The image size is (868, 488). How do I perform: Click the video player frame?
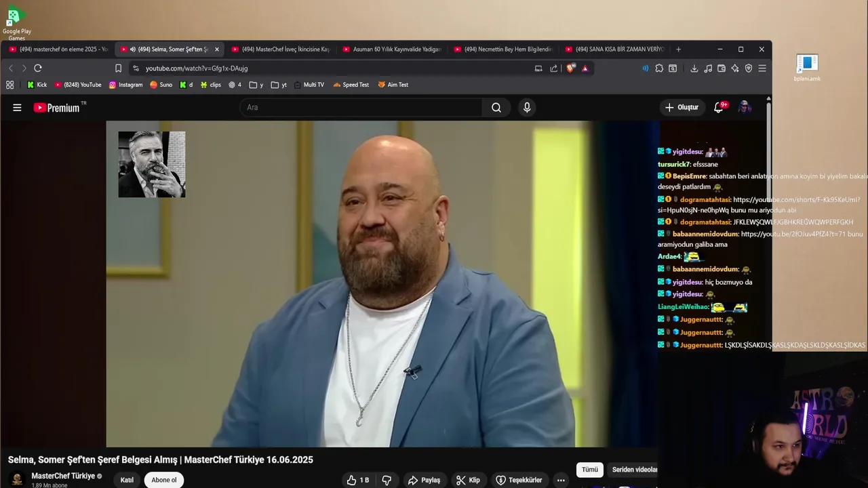(x=382, y=284)
